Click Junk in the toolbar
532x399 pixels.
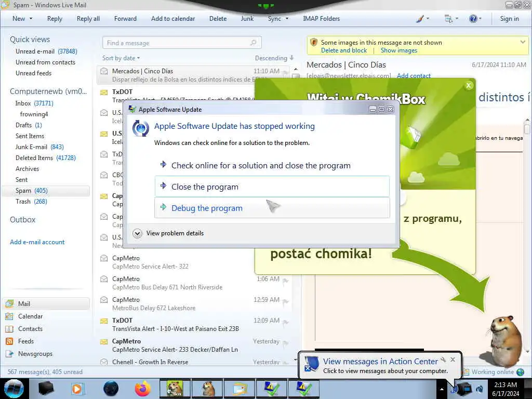coord(247,19)
